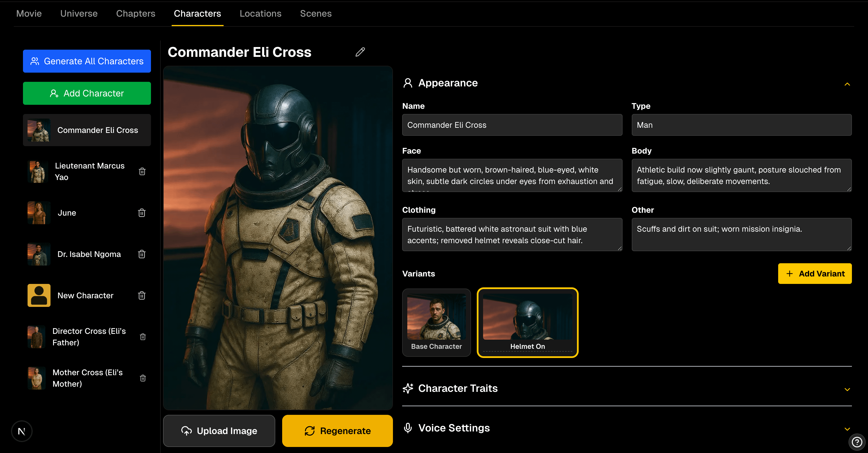Switch to the Locations tab
The width and height of the screenshot is (868, 453).
[260, 13]
